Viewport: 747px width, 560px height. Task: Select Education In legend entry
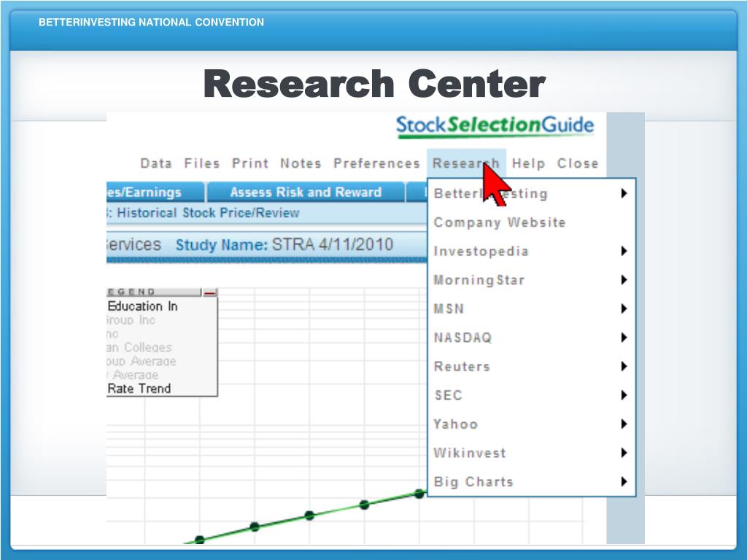click(x=142, y=306)
